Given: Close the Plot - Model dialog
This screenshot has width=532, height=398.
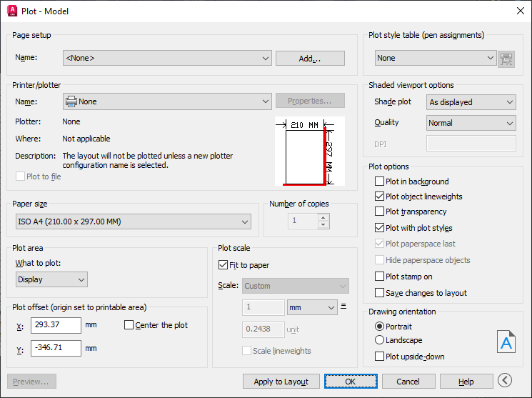Looking at the screenshot, I should coord(520,11).
